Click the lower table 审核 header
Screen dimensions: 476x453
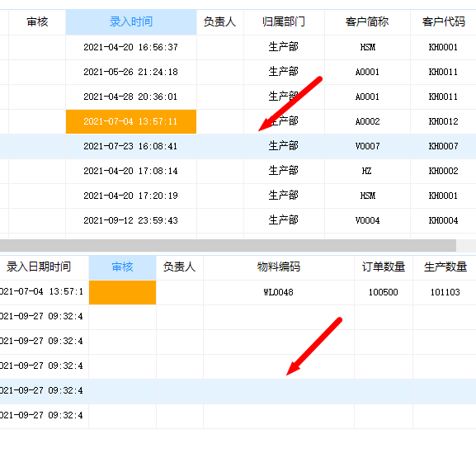click(x=123, y=267)
